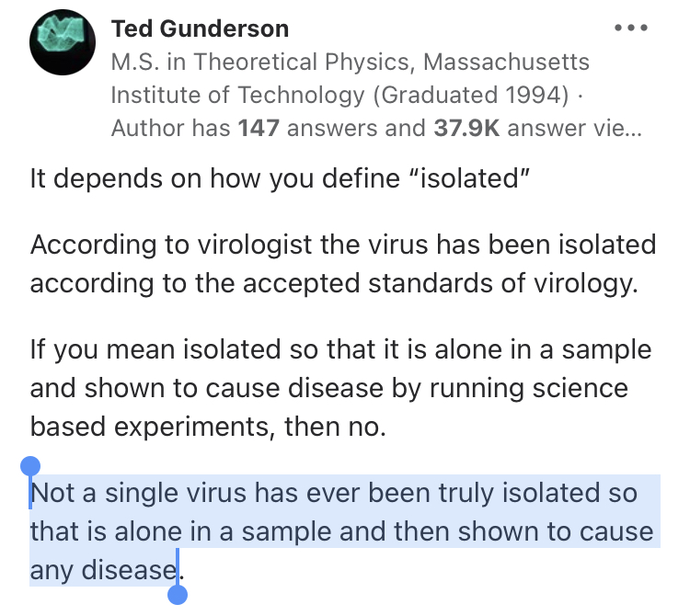Click the 'Massachusetts' word in credentials

(x=506, y=62)
